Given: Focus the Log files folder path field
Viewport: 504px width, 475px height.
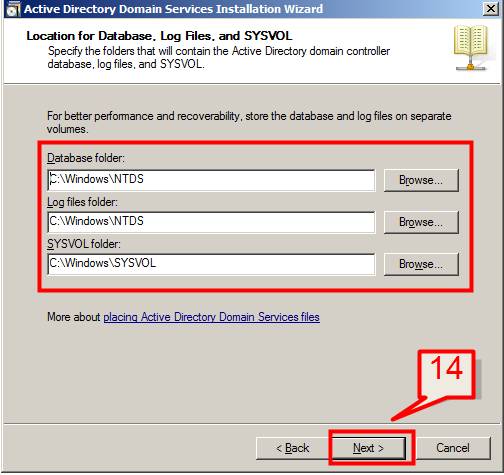Looking at the screenshot, I should point(211,222).
